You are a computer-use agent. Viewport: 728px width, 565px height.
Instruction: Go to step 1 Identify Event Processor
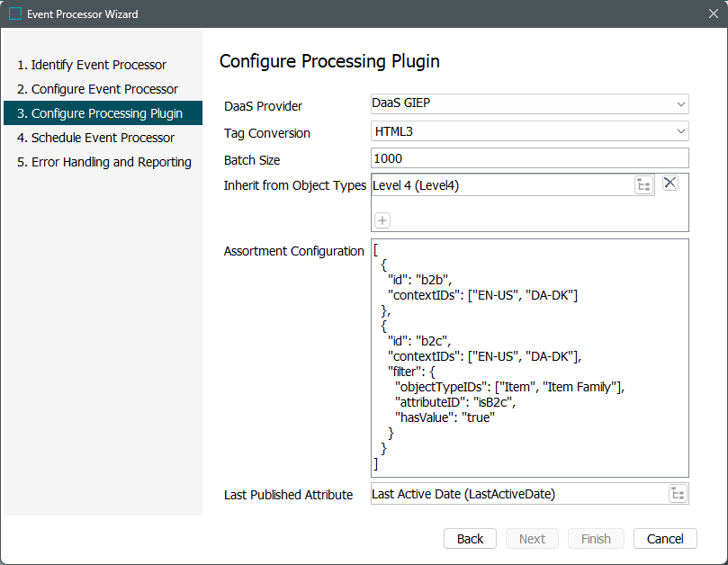92,65
